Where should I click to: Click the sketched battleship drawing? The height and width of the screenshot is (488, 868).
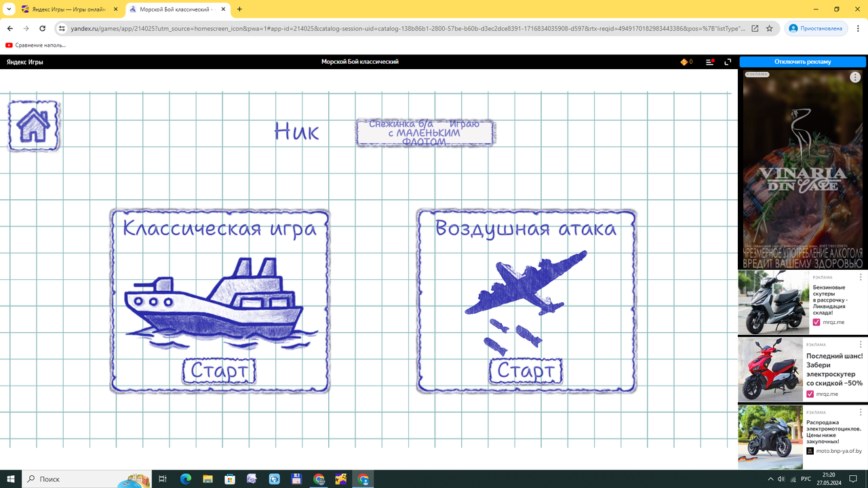[x=217, y=298]
